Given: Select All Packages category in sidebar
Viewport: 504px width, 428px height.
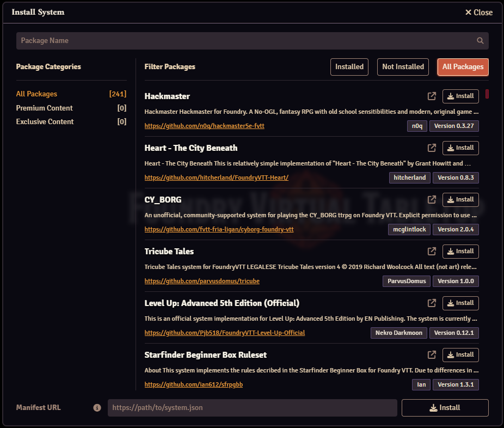Looking at the screenshot, I should coord(71,94).
